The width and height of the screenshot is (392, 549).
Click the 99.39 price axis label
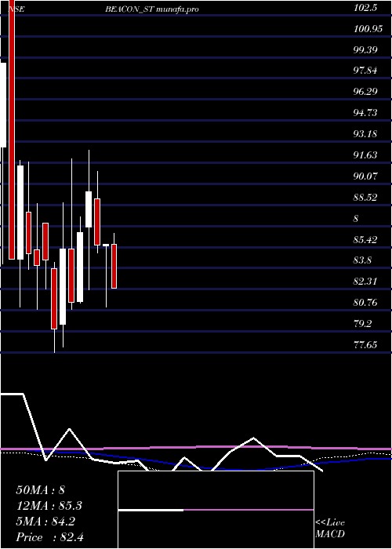coord(365,50)
